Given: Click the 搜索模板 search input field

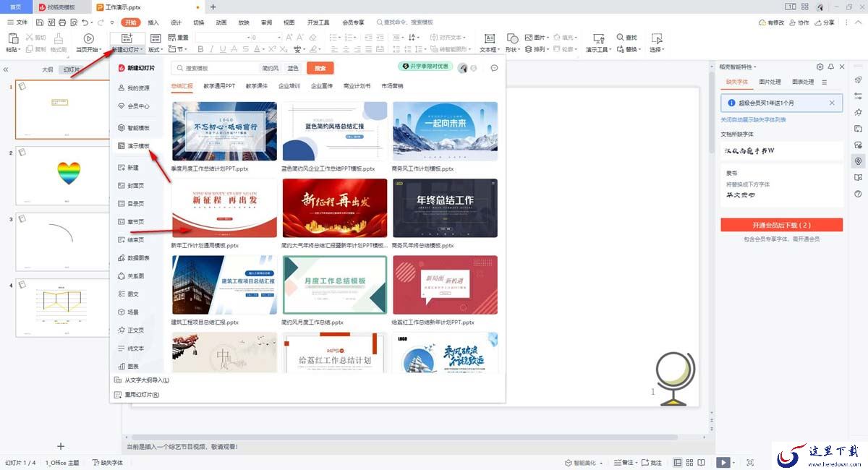Looking at the screenshot, I should pos(216,68).
